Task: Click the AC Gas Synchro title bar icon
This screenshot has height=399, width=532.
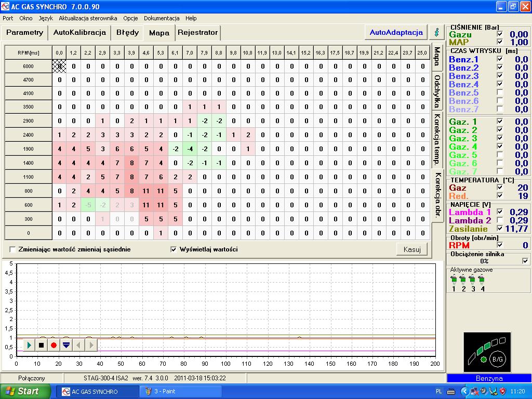Action: [x=5, y=6]
